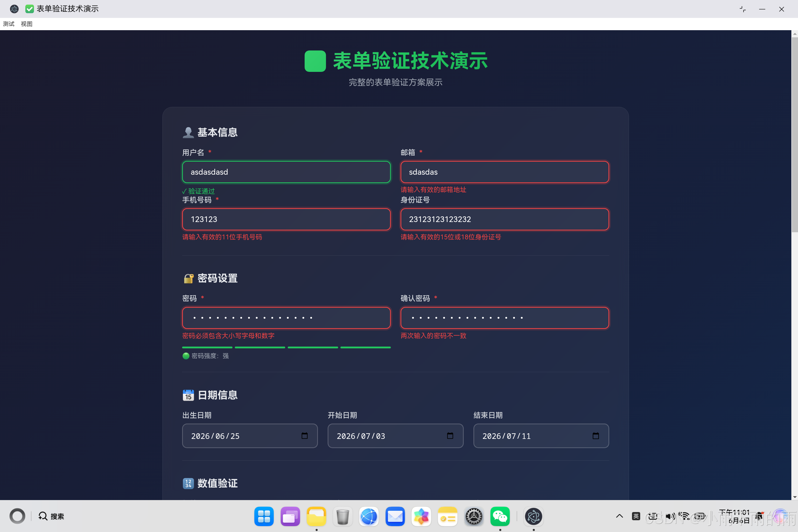
Task: Click the '密码必须包含大小写字母和数字' error message
Action: [228, 336]
